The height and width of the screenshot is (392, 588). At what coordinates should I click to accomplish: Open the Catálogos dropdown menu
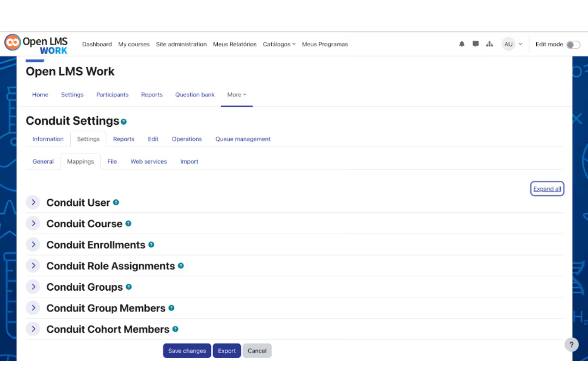(x=279, y=44)
